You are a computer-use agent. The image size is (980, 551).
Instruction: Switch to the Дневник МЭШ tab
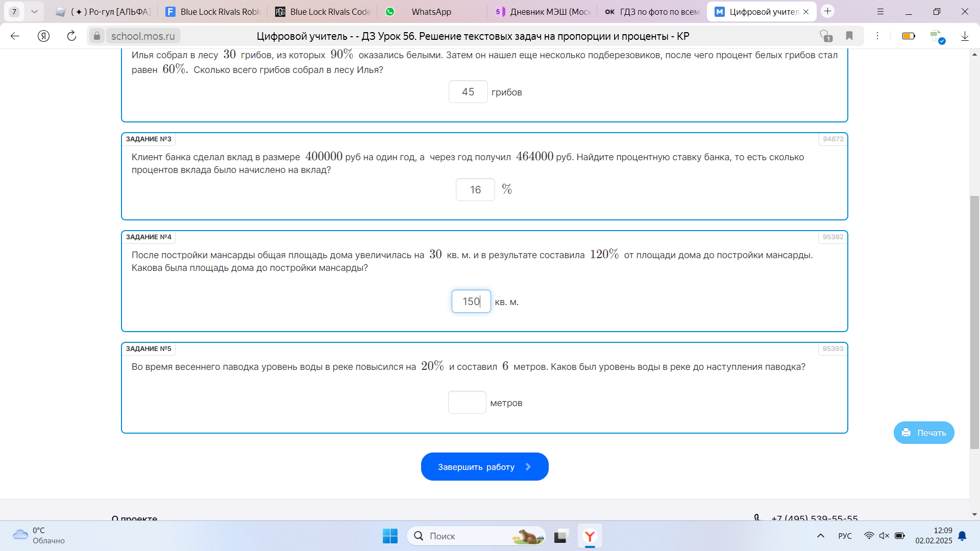point(543,12)
